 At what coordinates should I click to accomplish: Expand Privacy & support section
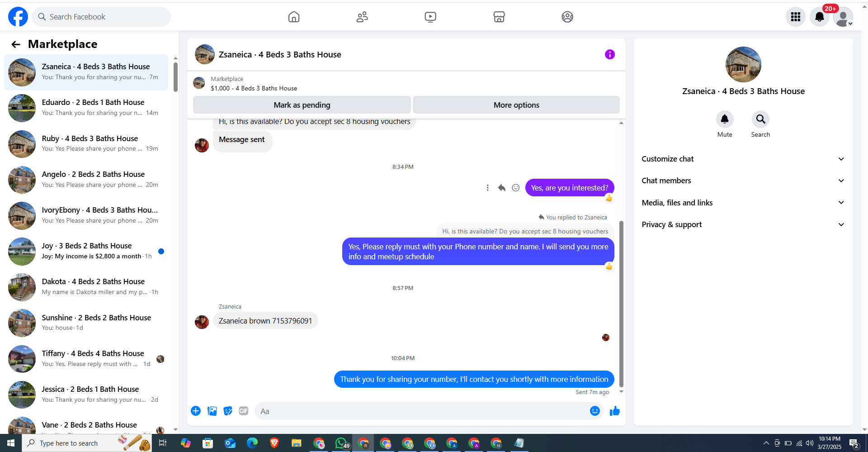(x=743, y=224)
